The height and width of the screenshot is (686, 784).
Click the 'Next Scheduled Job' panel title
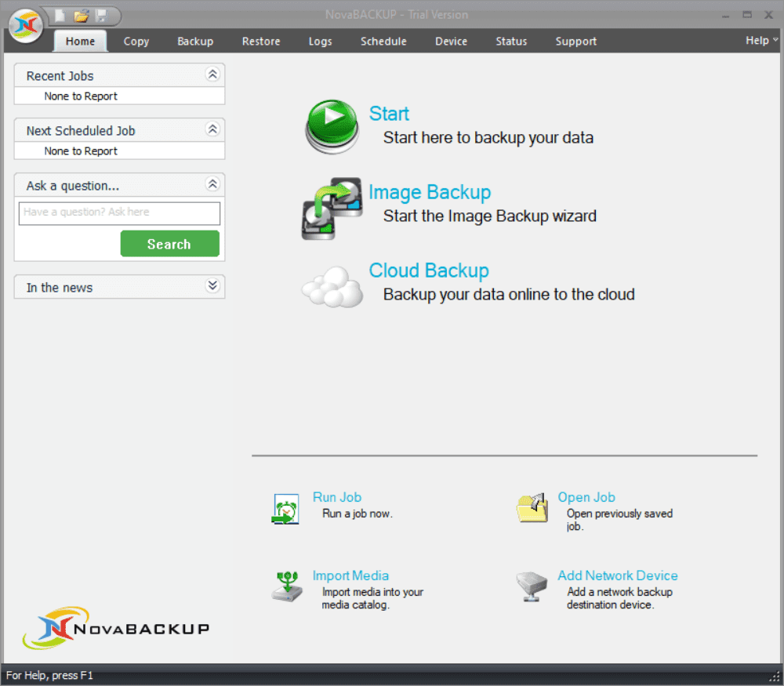81,131
